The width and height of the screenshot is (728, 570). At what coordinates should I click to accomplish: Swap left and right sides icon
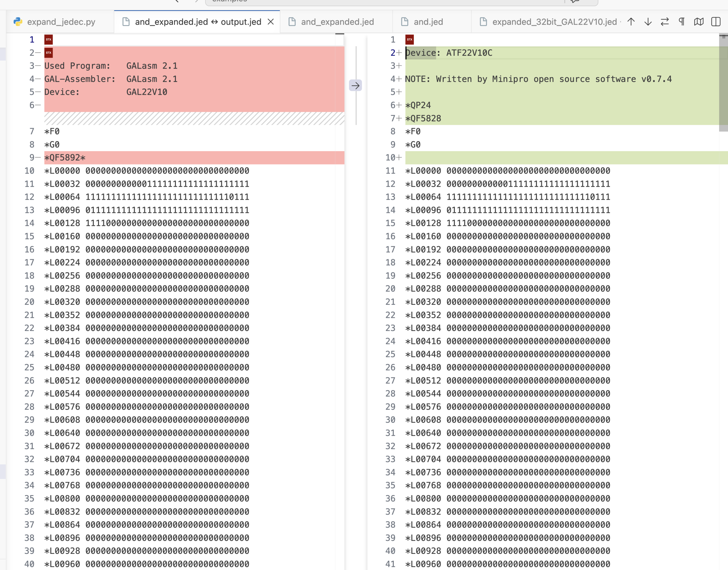(x=665, y=22)
